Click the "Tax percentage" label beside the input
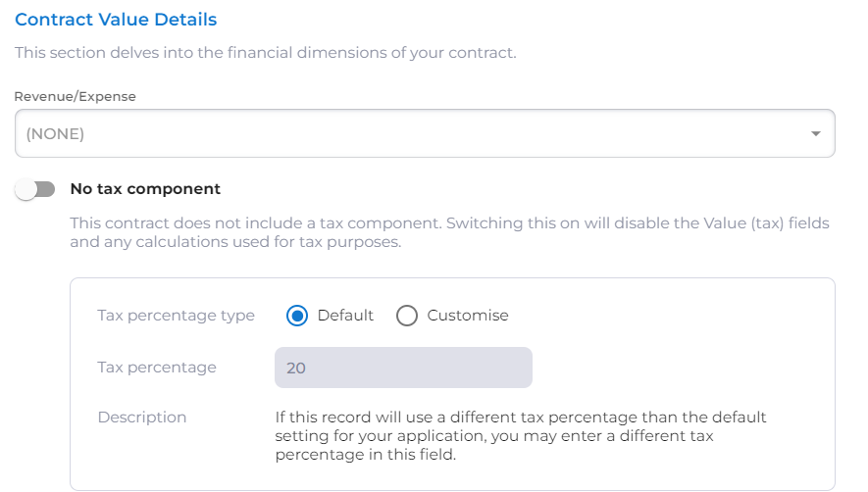 point(157,368)
